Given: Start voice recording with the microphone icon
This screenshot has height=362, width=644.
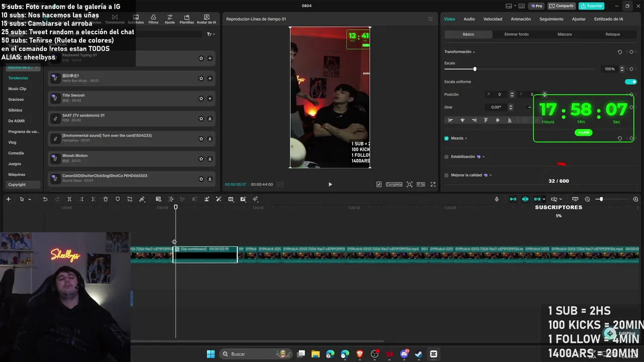Looking at the screenshot, I should coord(497,199).
